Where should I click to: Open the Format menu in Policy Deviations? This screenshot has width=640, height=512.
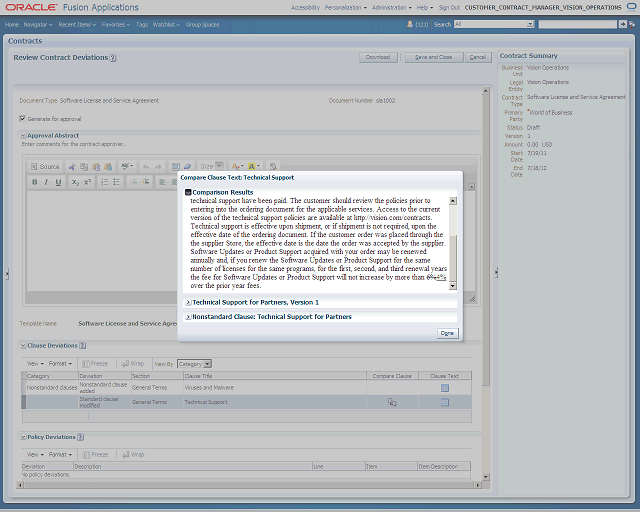tap(60, 454)
